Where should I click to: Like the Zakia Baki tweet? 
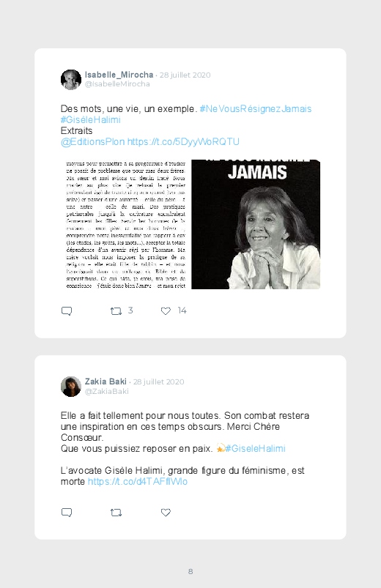coord(166,513)
